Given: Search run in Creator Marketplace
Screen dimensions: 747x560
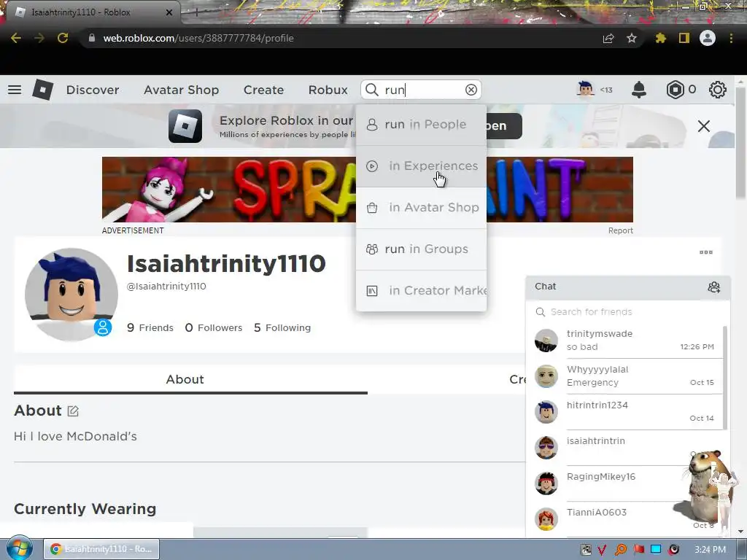Looking at the screenshot, I should 421,290.
